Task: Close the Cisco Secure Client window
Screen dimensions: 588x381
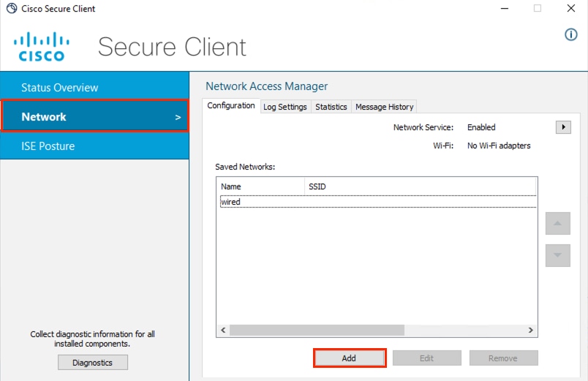Action: point(570,8)
